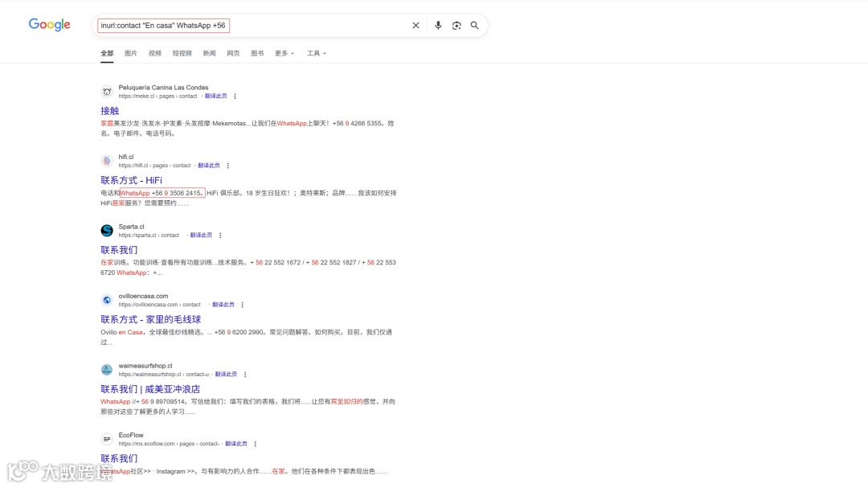Switch to the 图片 (Images) tab
868x488 pixels.
[x=131, y=53]
